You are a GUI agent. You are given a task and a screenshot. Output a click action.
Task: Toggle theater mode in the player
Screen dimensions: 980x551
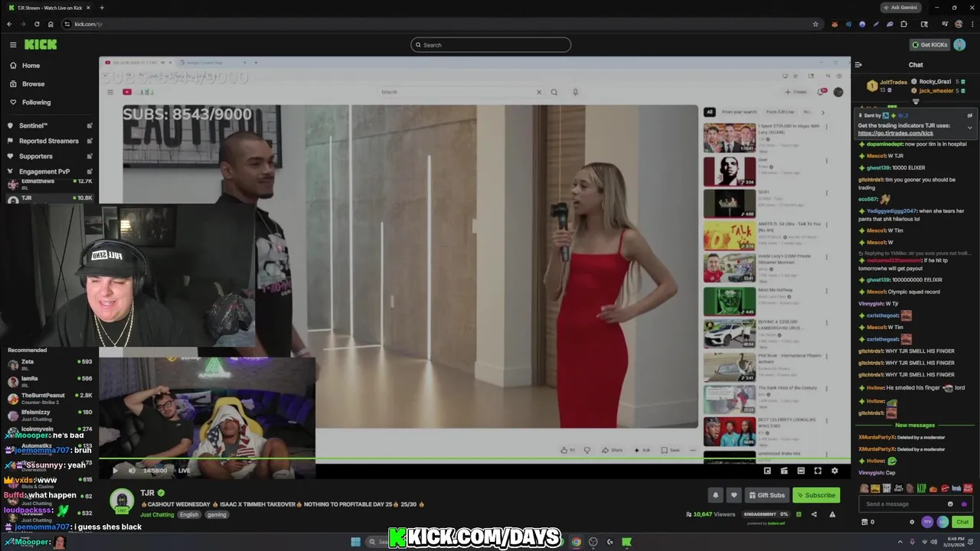801,471
